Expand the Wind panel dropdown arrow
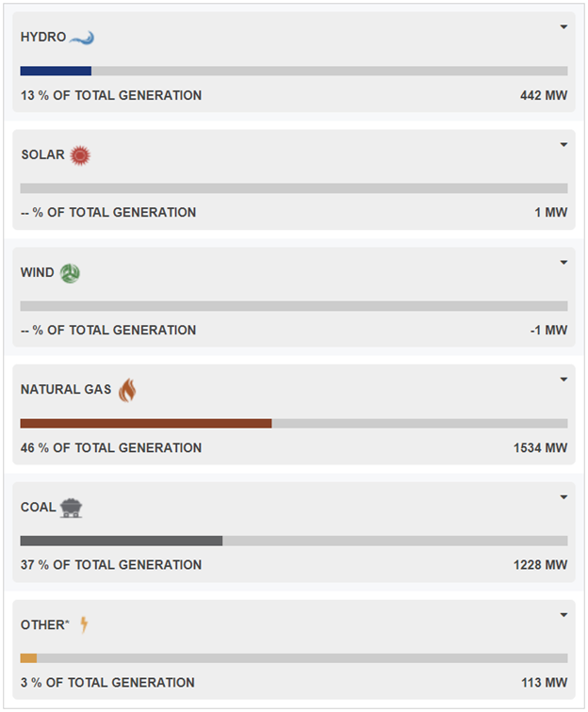Screen dimensions: 588x712 pos(563,263)
